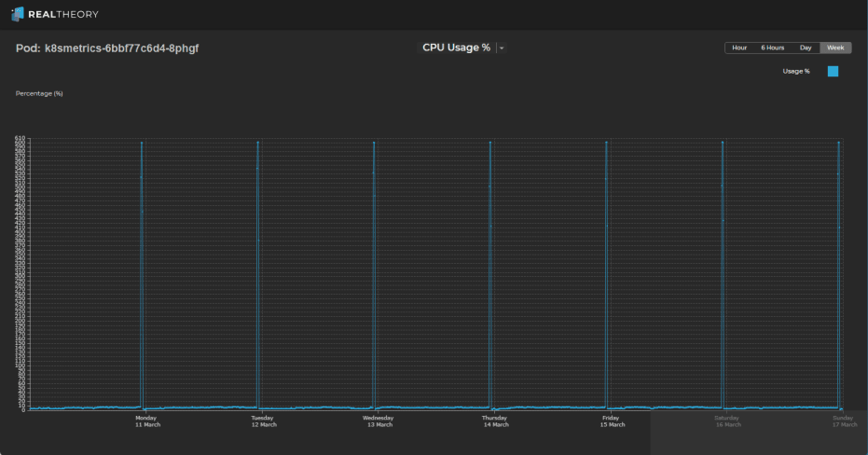Image resolution: width=868 pixels, height=455 pixels.
Task: Click the RealTheory logo icon
Action: coord(18,14)
